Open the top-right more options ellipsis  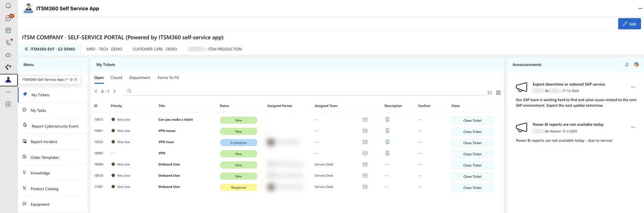click(x=640, y=8)
